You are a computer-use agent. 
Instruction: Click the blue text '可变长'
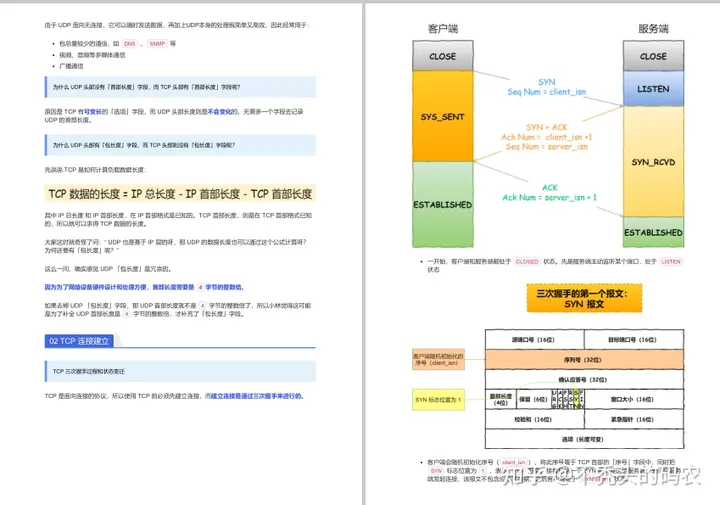[92, 112]
